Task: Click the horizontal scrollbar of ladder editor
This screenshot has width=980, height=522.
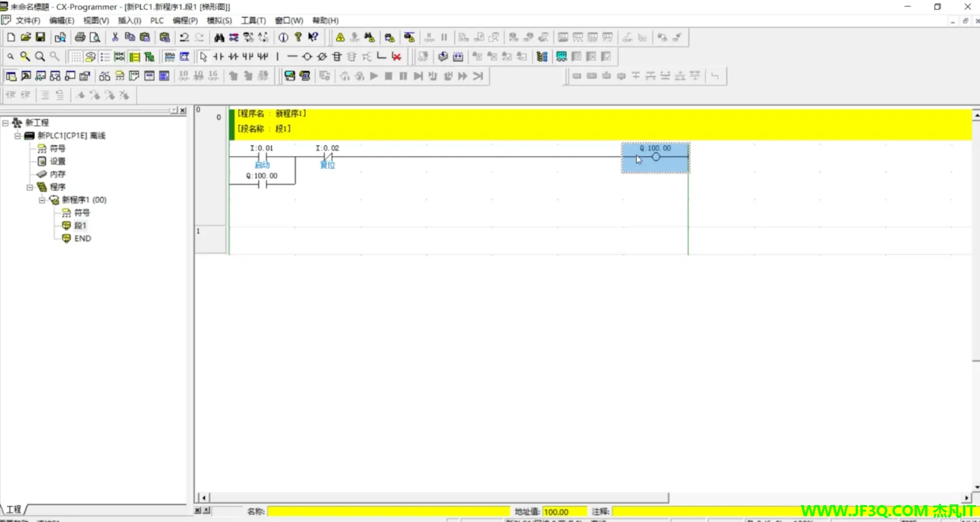Action: (439, 498)
